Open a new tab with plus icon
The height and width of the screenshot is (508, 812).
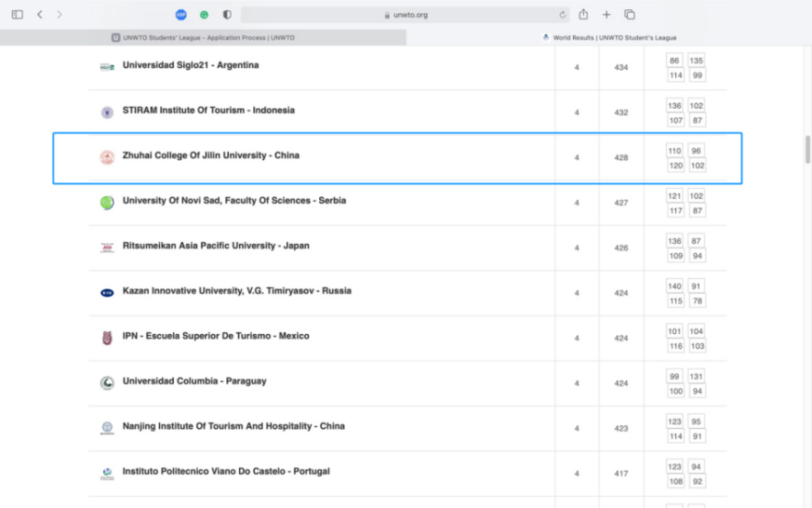click(x=606, y=15)
